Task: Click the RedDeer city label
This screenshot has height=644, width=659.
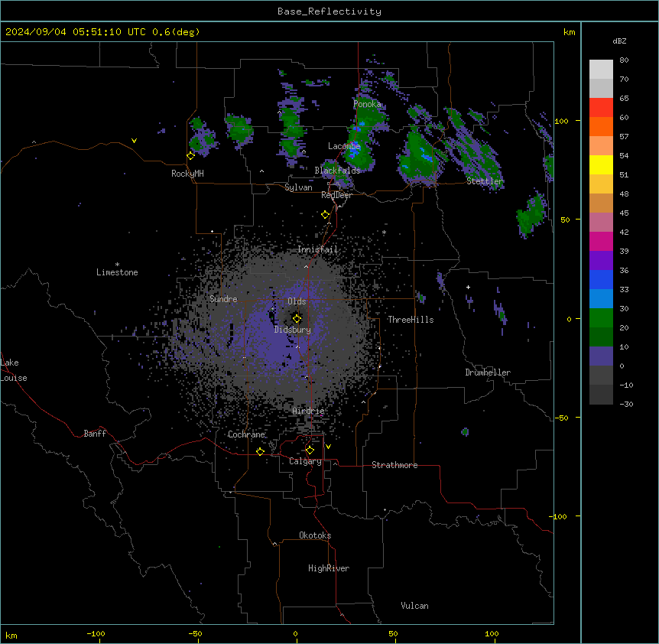Action: (336, 195)
